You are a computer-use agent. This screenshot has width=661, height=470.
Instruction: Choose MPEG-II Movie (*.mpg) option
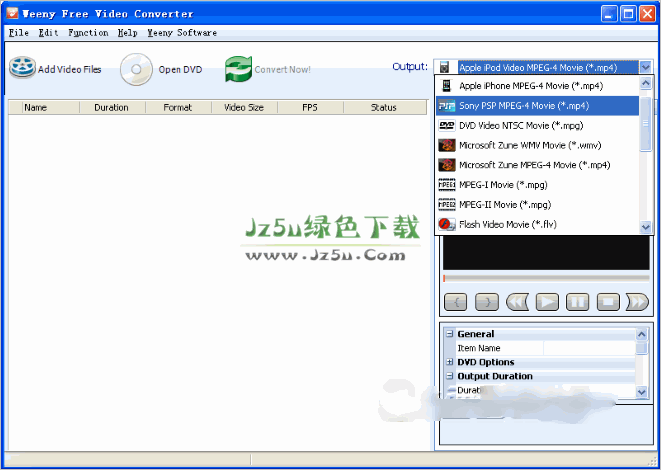[x=538, y=204]
